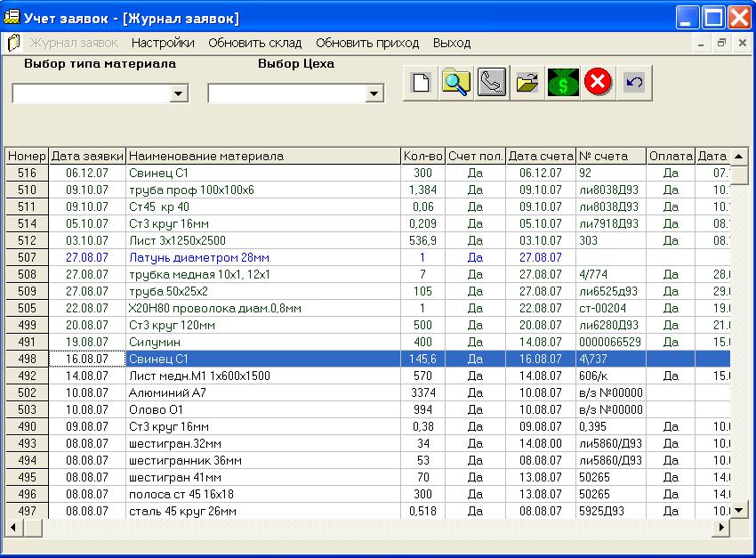Click cell 'шестигран.32мм'
Image resolution: width=756 pixels, height=558 pixels.
tap(263, 443)
